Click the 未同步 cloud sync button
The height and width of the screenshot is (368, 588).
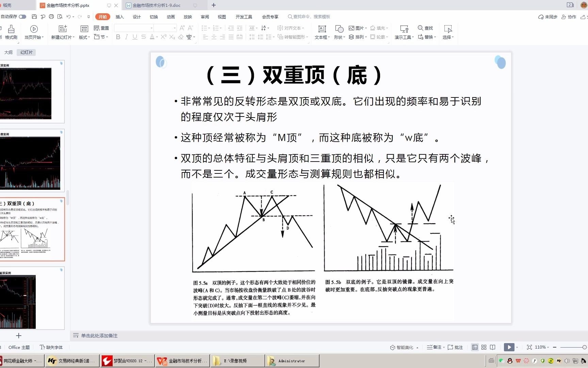[548, 17]
